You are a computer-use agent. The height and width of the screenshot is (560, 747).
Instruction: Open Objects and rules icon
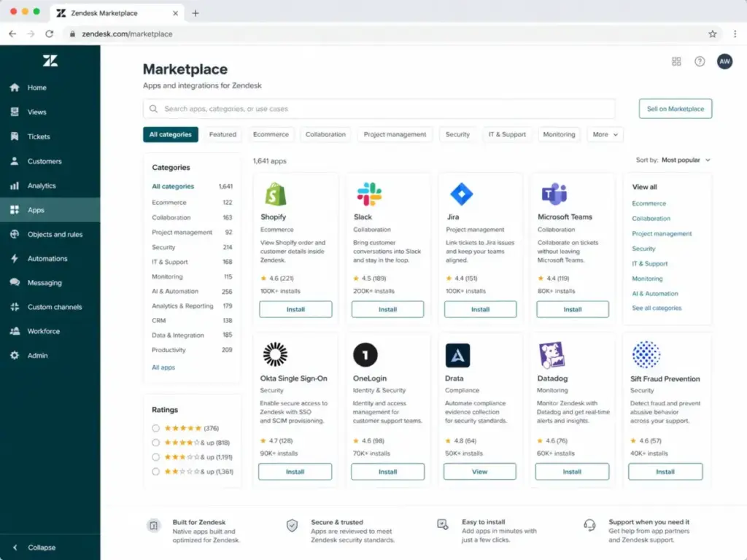[15, 234]
